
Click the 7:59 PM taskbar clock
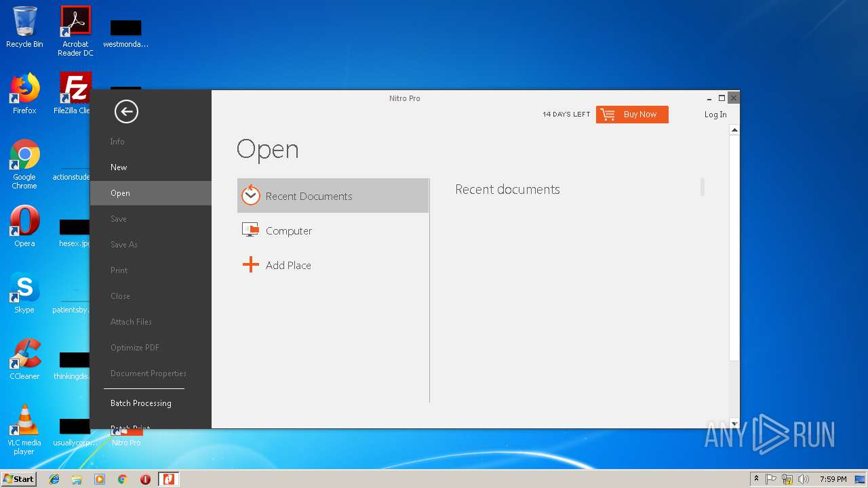click(833, 479)
